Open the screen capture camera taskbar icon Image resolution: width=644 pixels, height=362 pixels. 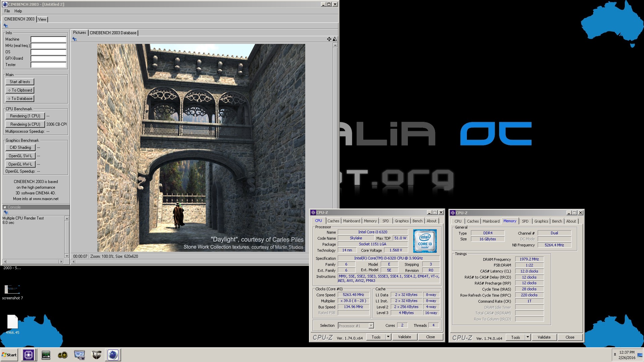pyautogui.click(x=79, y=355)
